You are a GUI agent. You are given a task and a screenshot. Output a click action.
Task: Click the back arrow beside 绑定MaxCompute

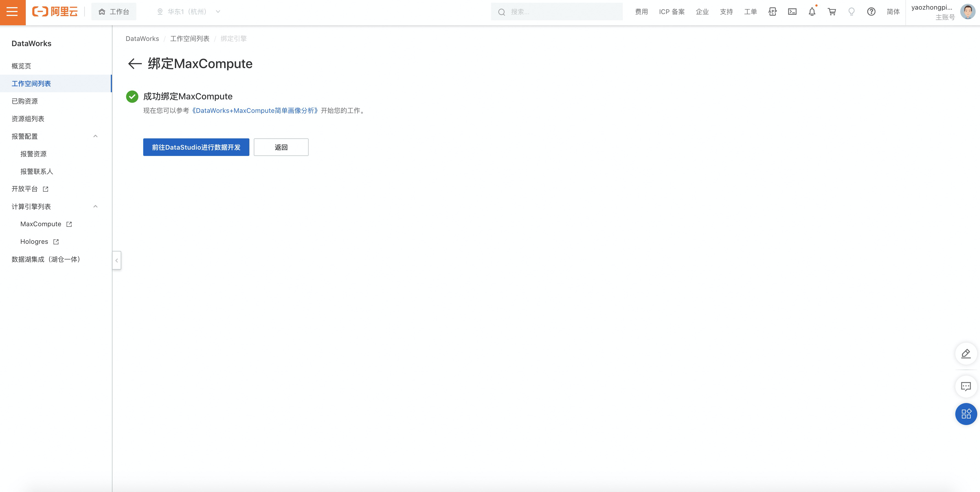[x=135, y=64]
